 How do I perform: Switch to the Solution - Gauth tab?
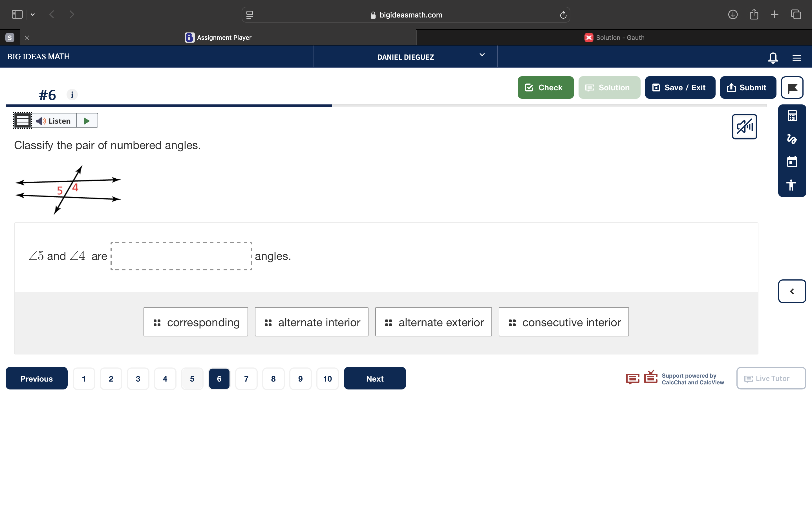point(614,38)
